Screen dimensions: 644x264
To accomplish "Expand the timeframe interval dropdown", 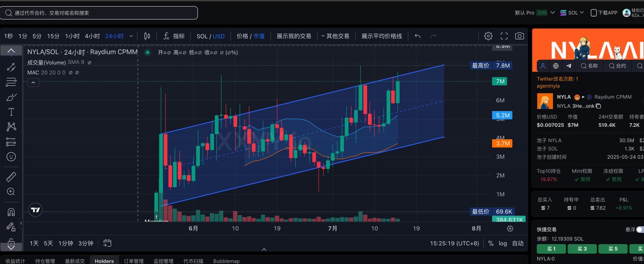I will point(130,36).
